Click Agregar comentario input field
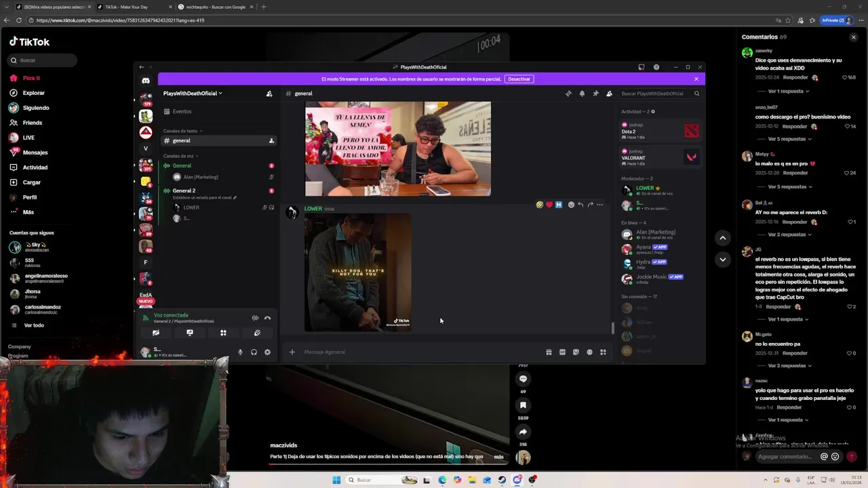The width and height of the screenshot is (868, 488). click(785, 456)
